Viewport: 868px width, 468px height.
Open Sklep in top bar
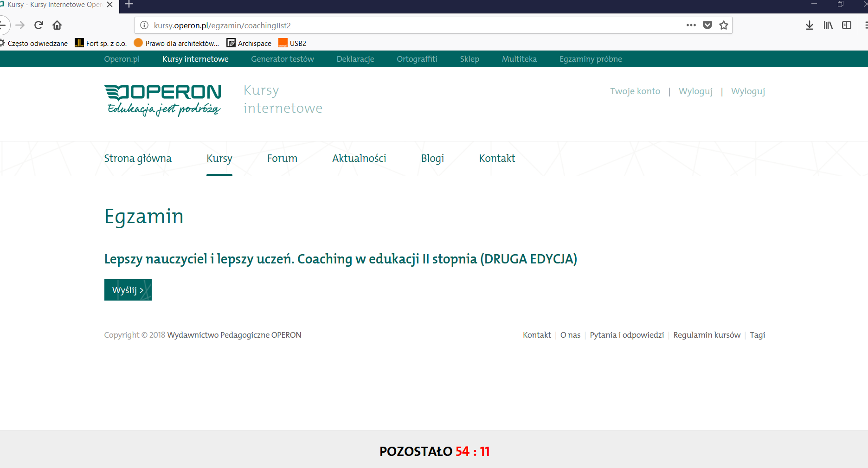pos(469,59)
